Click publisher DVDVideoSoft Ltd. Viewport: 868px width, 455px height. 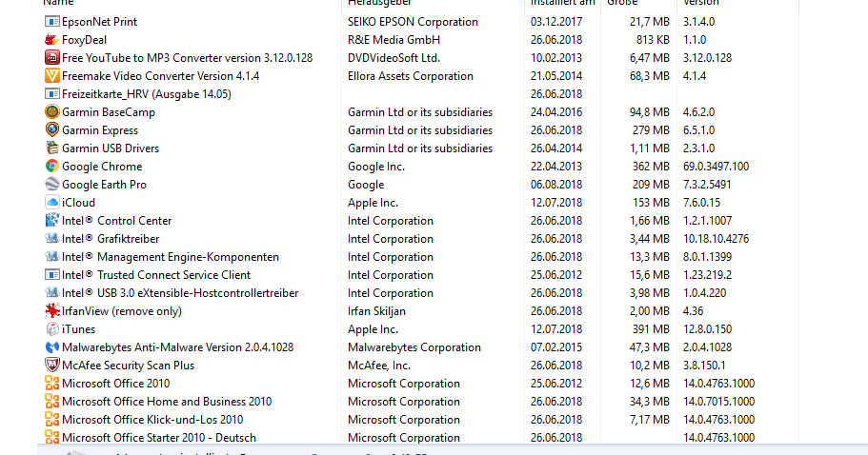(394, 57)
